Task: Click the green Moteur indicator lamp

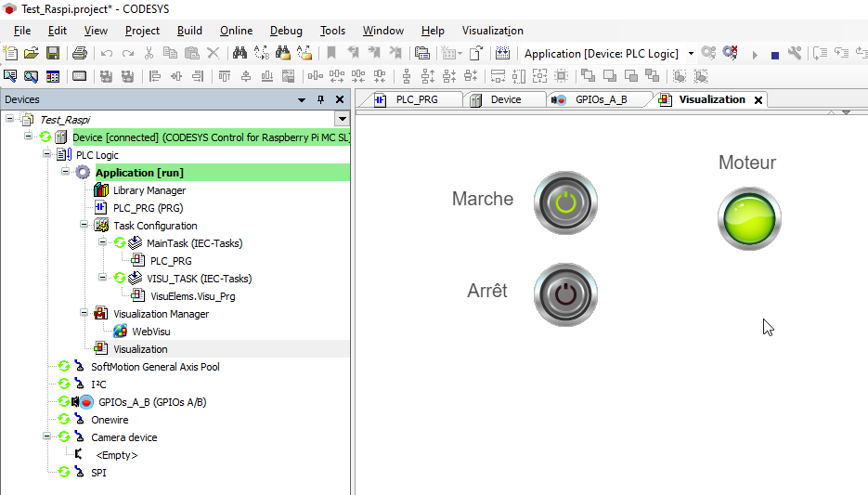Action: pos(748,219)
